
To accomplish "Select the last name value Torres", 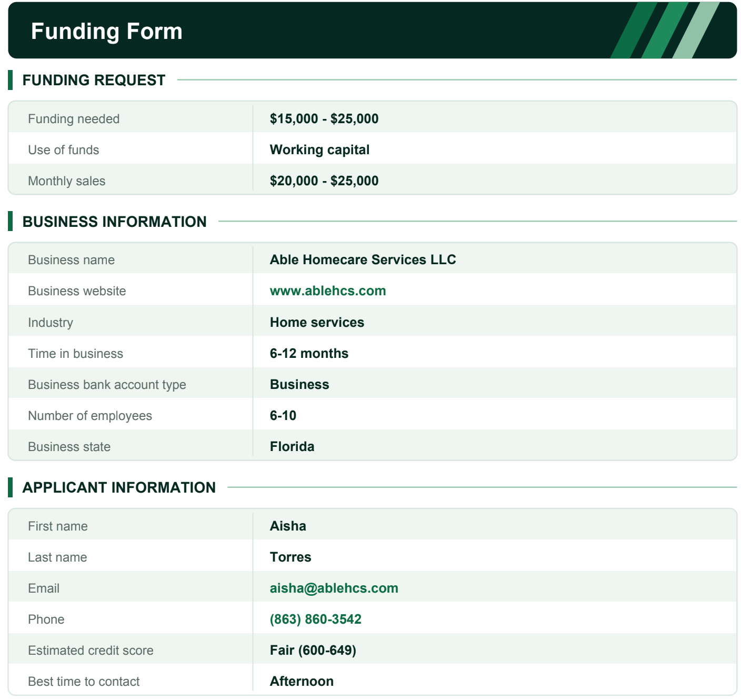I will (x=291, y=557).
